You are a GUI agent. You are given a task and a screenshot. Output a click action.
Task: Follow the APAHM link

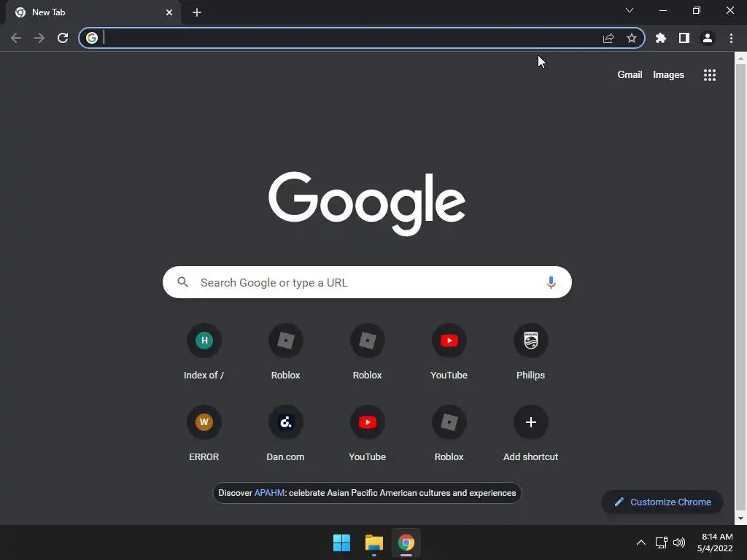(x=269, y=493)
